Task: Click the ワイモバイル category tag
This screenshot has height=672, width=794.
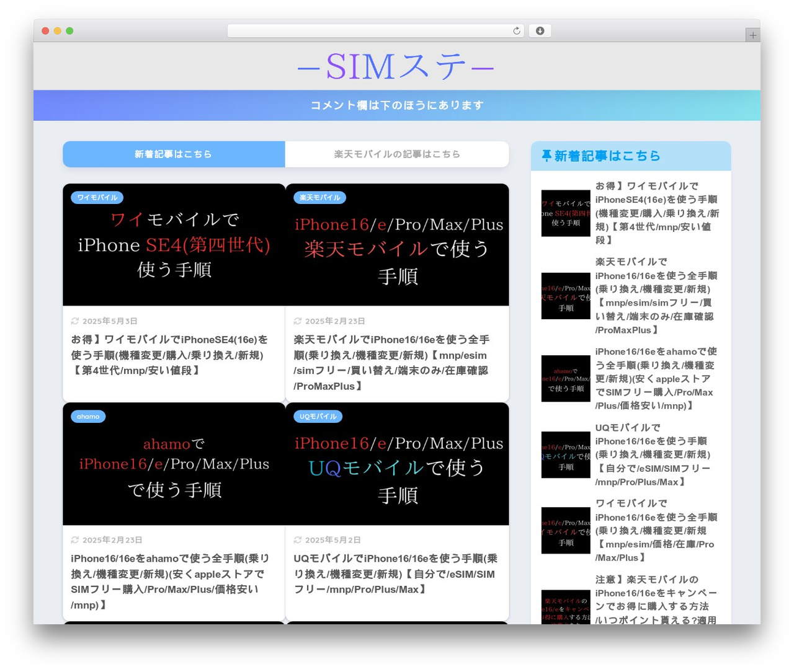Action: click(x=97, y=198)
